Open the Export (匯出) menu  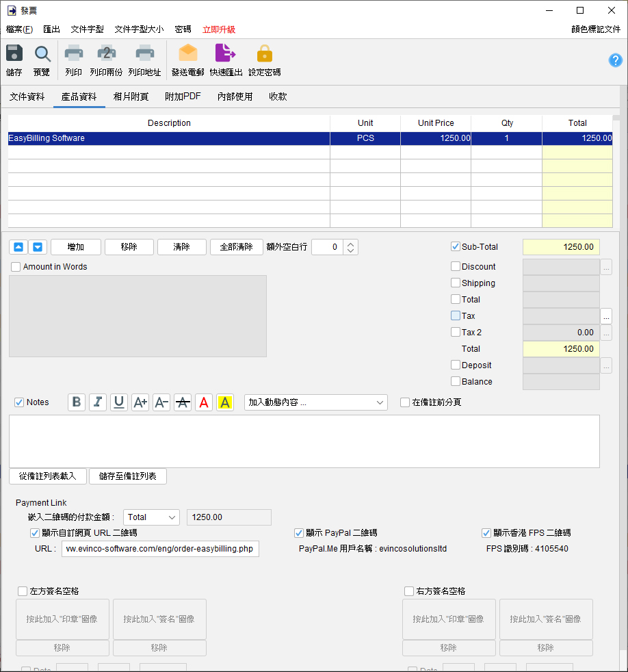point(51,29)
